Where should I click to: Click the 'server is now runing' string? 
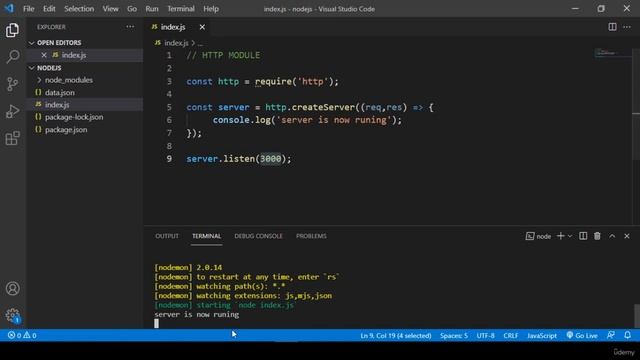pos(333,120)
